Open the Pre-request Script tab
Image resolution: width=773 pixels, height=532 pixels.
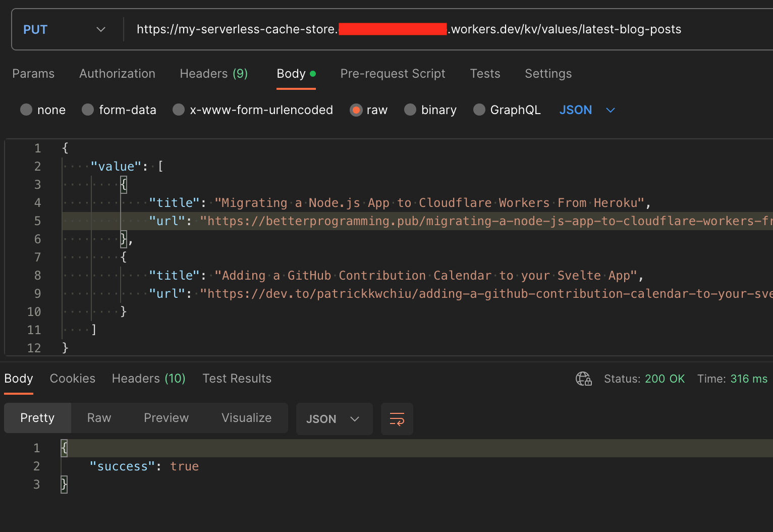pyautogui.click(x=393, y=74)
